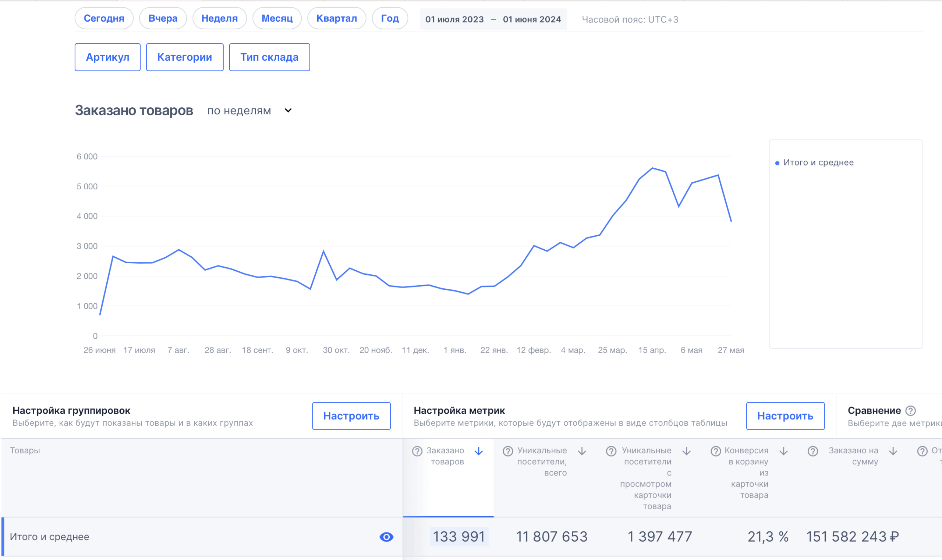Click the Сравнение question mark icon

(910, 411)
